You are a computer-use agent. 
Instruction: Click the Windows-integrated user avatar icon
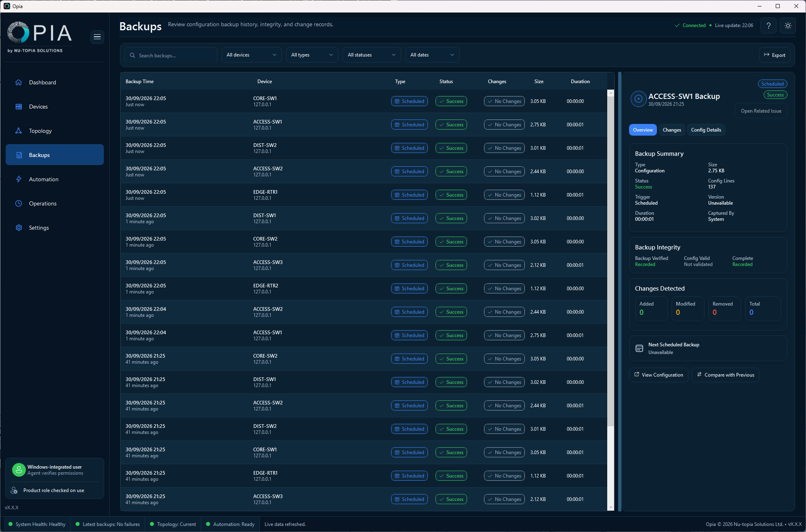[x=19, y=470]
